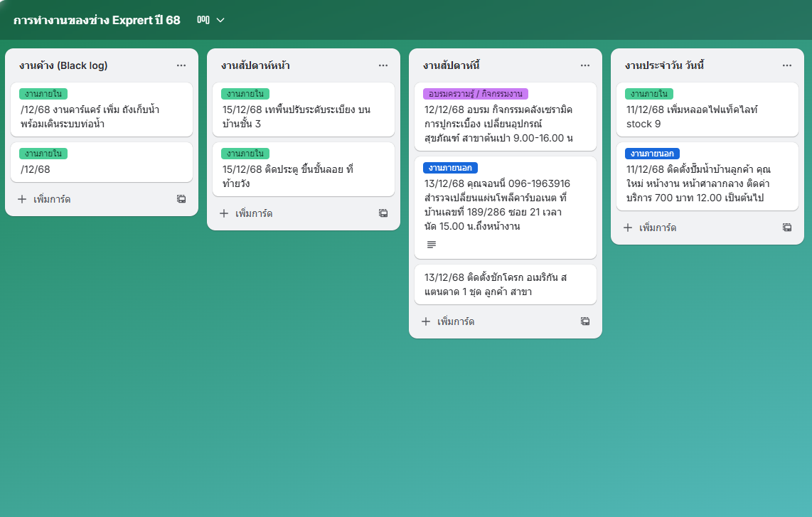Create card from template in งานประจำวัน list
812x517 pixels.
point(787,228)
